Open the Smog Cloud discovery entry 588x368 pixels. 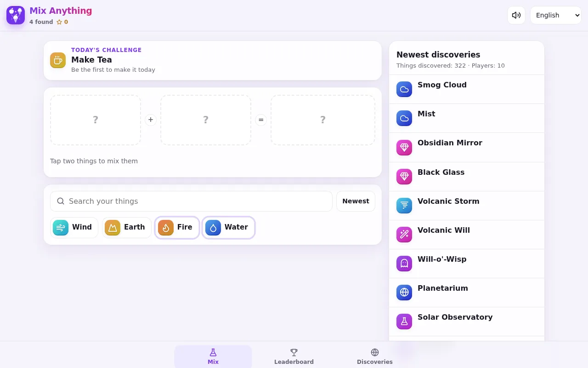click(x=467, y=89)
